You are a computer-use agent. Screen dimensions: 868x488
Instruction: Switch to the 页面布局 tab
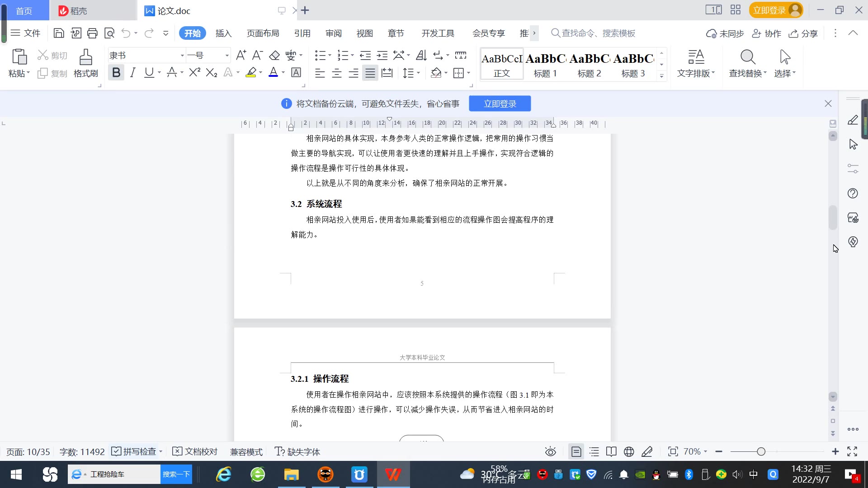coord(263,33)
